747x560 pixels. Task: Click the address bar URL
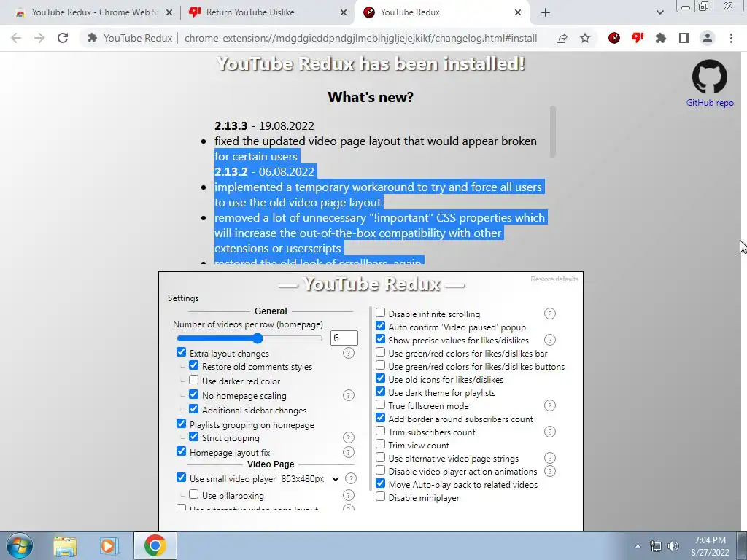360,38
